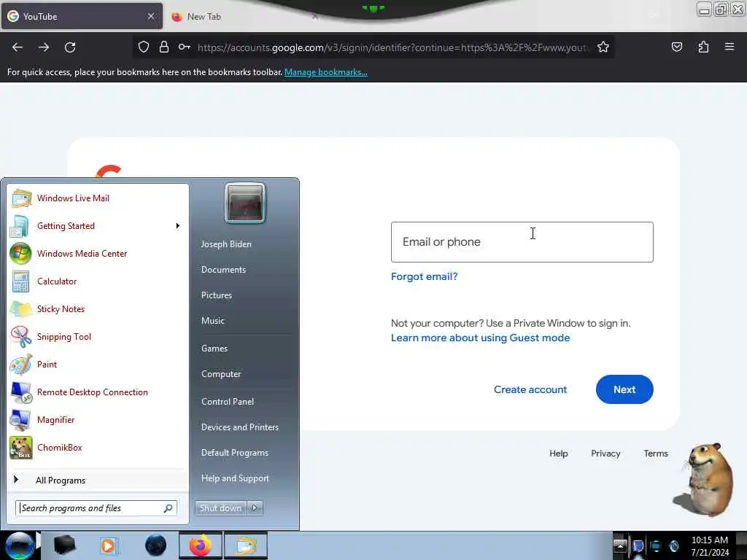Focus the Search programs and files box
The height and width of the screenshot is (560, 747).
click(96, 508)
